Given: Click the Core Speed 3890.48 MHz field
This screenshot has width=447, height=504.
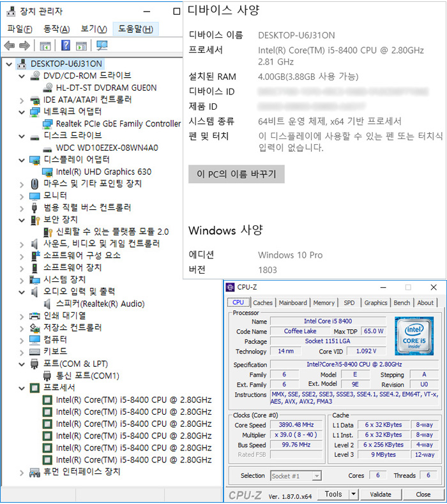Looking at the screenshot, I should tap(296, 425).
